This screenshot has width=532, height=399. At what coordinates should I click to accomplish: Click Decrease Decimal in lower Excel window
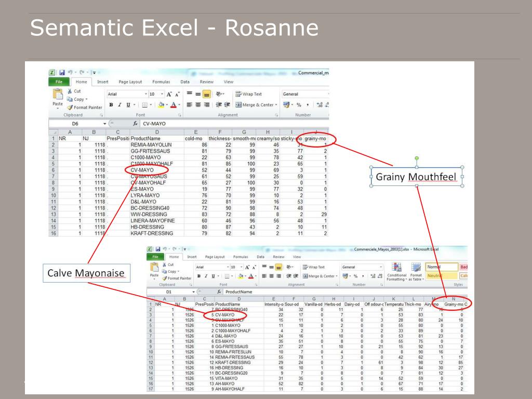click(x=380, y=276)
